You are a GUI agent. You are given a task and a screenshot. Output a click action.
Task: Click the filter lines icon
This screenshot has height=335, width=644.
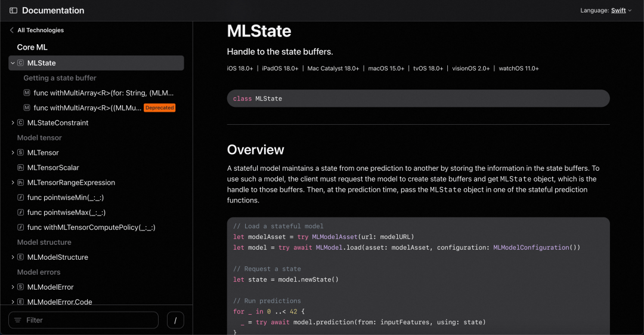[18, 320]
